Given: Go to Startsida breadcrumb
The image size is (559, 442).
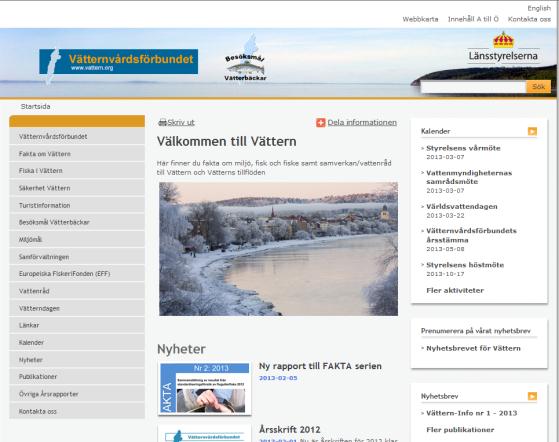Looking at the screenshot, I should 35,106.
